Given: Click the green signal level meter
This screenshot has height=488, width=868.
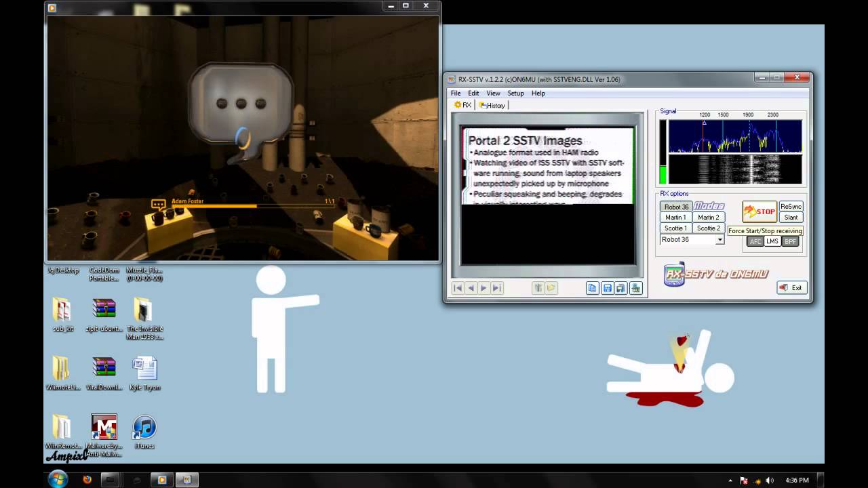Looking at the screenshot, I should [x=663, y=174].
